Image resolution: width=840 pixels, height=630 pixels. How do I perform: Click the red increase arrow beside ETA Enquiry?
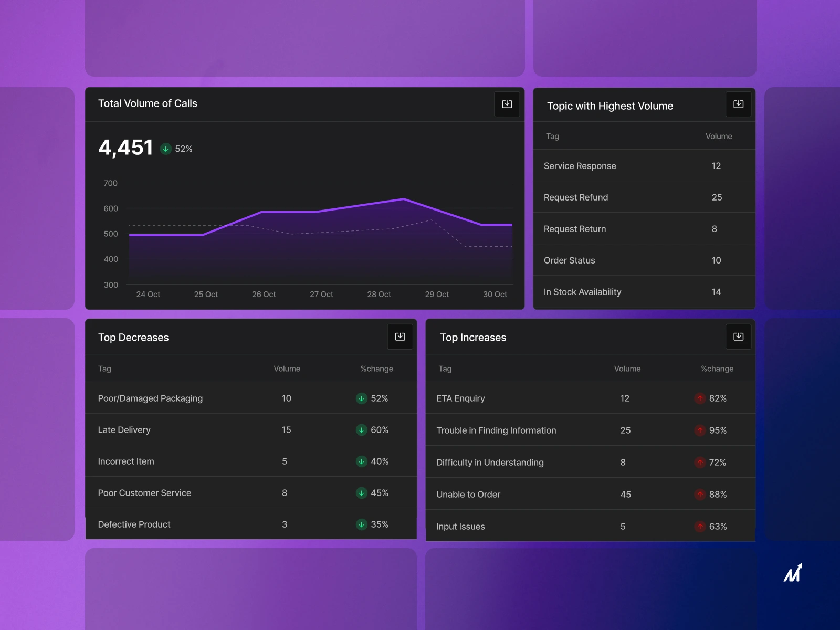pos(700,398)
